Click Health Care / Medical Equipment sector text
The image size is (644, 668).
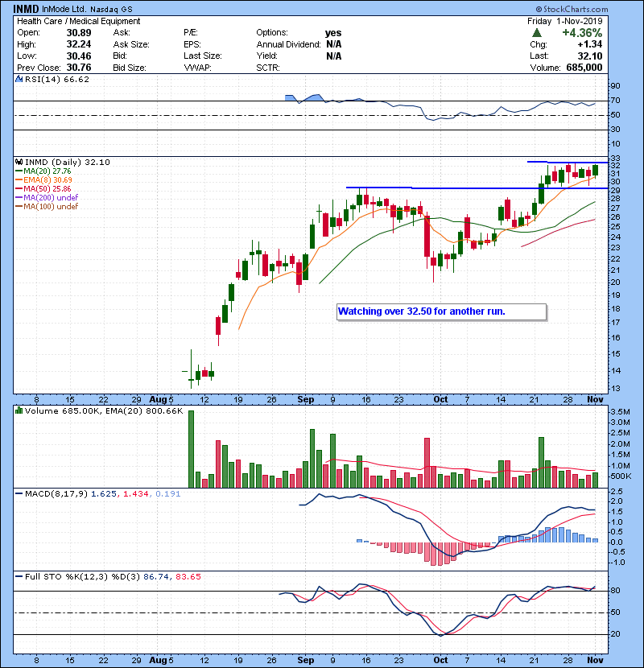pyautogui.click(x=78, y=21)
